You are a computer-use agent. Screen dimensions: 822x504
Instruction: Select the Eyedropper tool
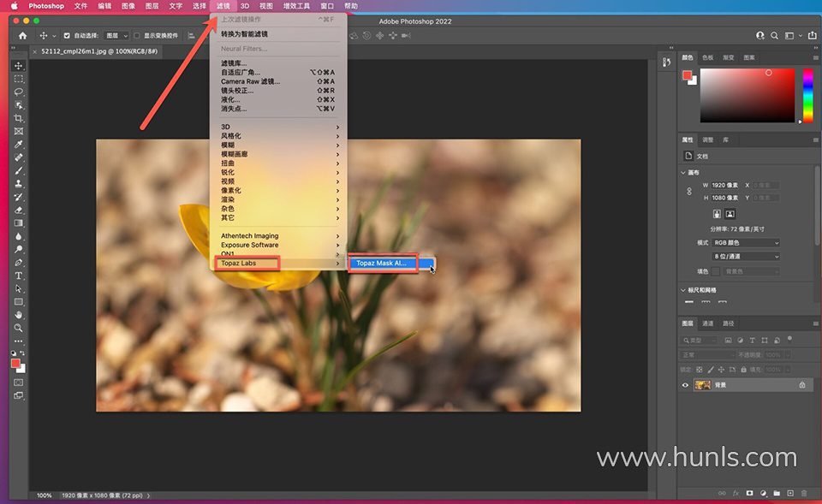[18, 144]
